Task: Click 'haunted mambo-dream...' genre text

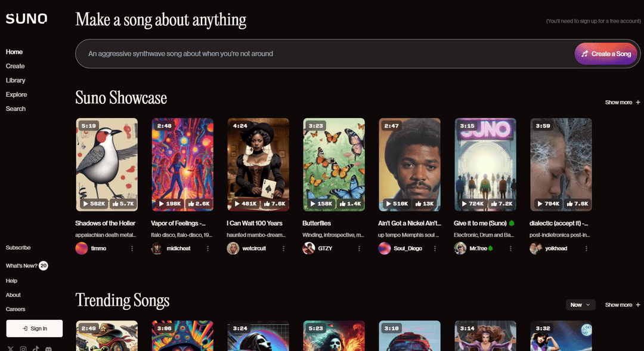Action: (256, 235)
